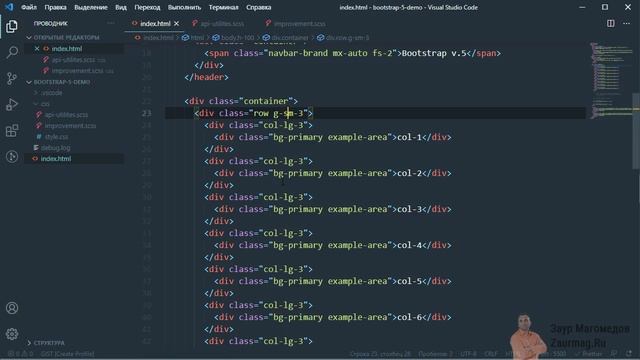Close index.html in open editors list
640x360 pixels.
pos(37,49)
